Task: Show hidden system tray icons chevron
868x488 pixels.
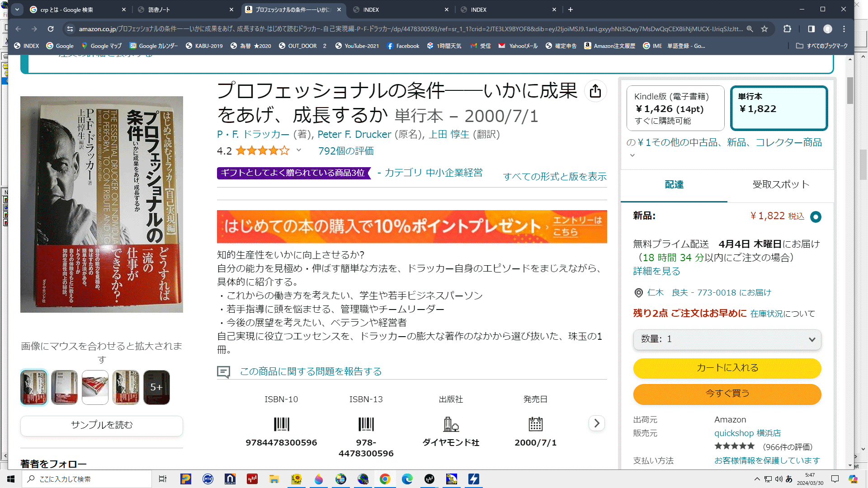Action: [757, 479]
